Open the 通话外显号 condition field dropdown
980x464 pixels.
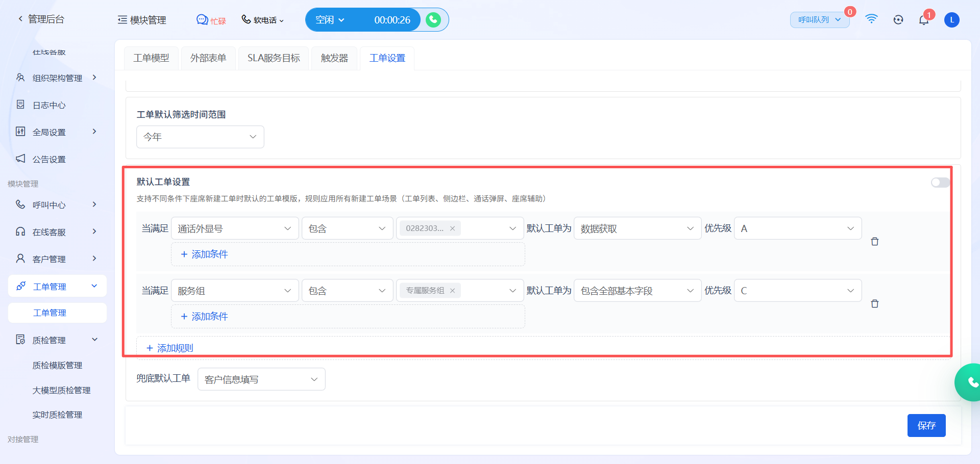click(235, 228)
